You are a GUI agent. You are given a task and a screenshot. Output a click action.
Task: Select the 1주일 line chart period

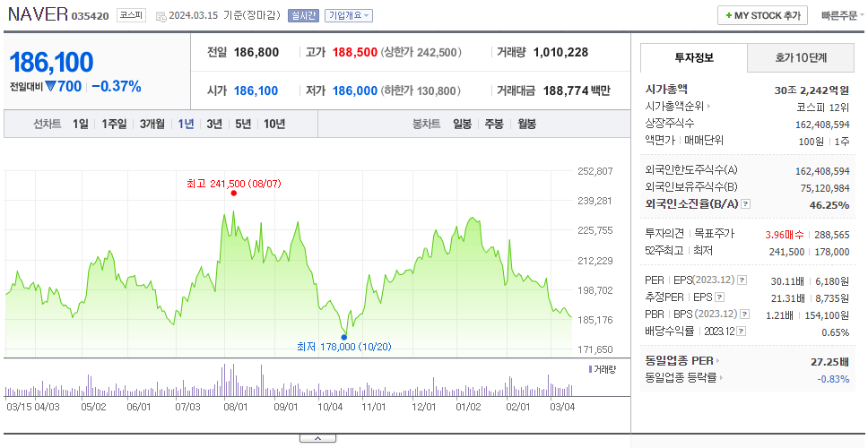pyautogui.click(x=114, y=124)
